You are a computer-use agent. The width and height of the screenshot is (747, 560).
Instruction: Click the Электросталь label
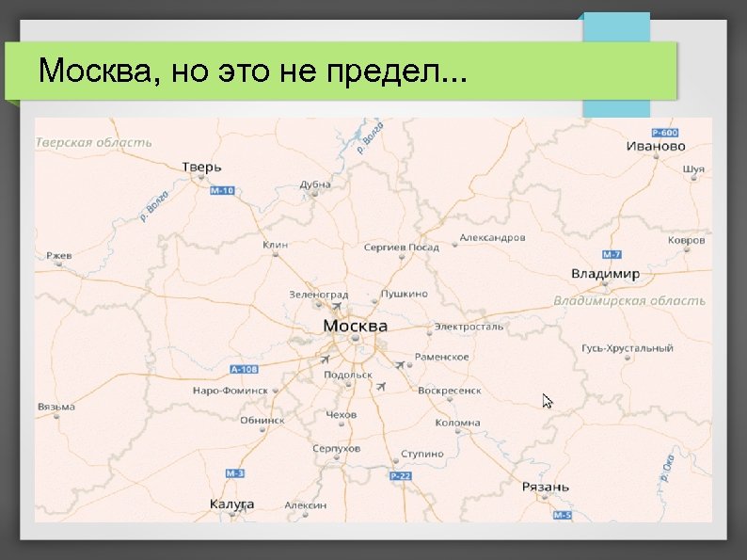pos(469,327)
